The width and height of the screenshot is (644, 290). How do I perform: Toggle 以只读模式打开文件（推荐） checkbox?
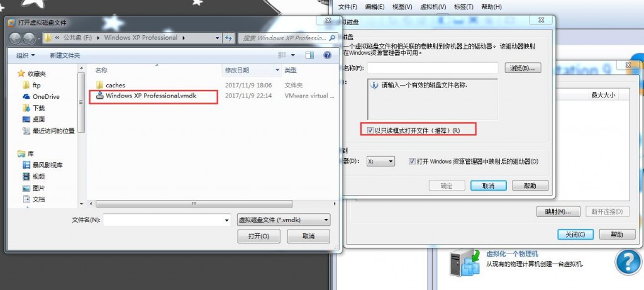(370, 131)
